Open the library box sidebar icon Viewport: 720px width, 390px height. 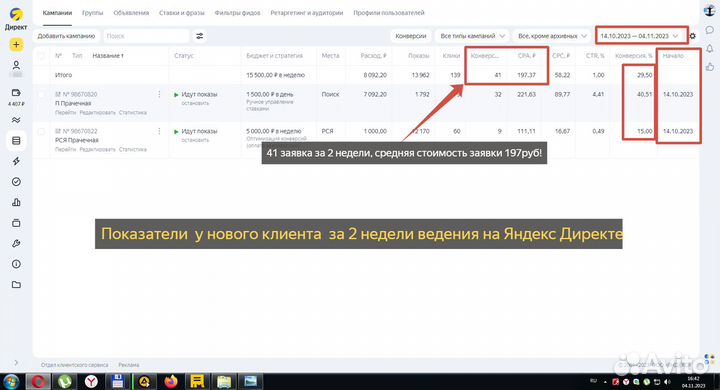click(x=16, y=223)
